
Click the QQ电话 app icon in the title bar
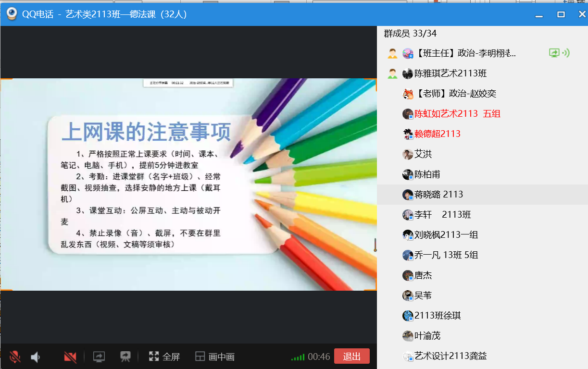pos(12,14)
